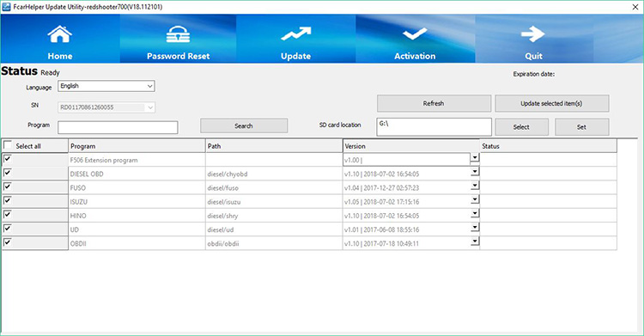Viewport: 644px width, 336px height.
Task: Click the FcarHelper app icon in title bar
Action: 6,7
